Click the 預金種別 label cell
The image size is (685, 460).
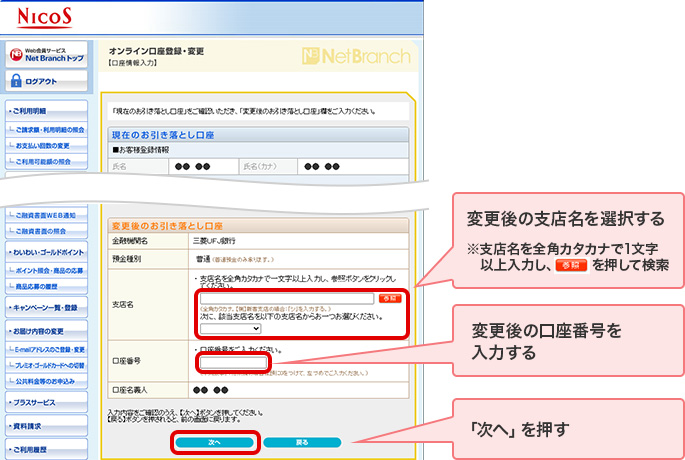[148, 259]
